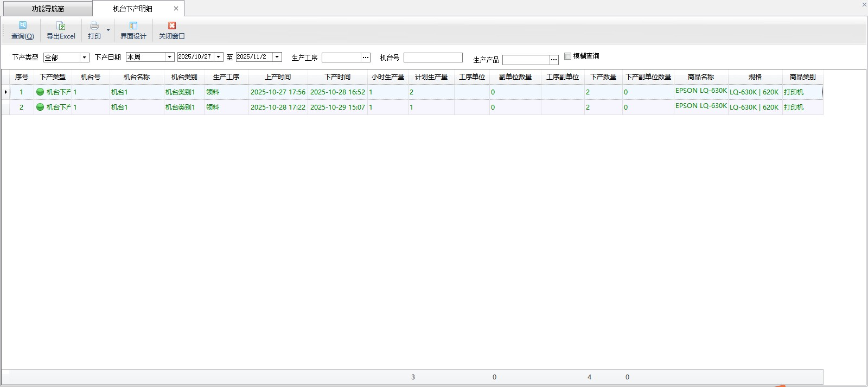Click the 生产工序 ellipsis browse button

(x=366, y=58)
